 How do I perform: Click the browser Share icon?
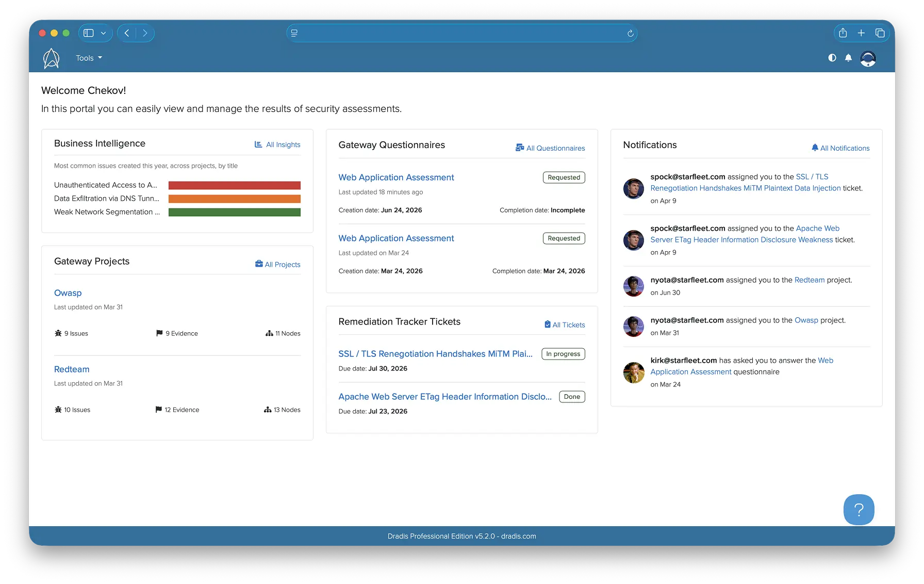(x=843, y=33)
